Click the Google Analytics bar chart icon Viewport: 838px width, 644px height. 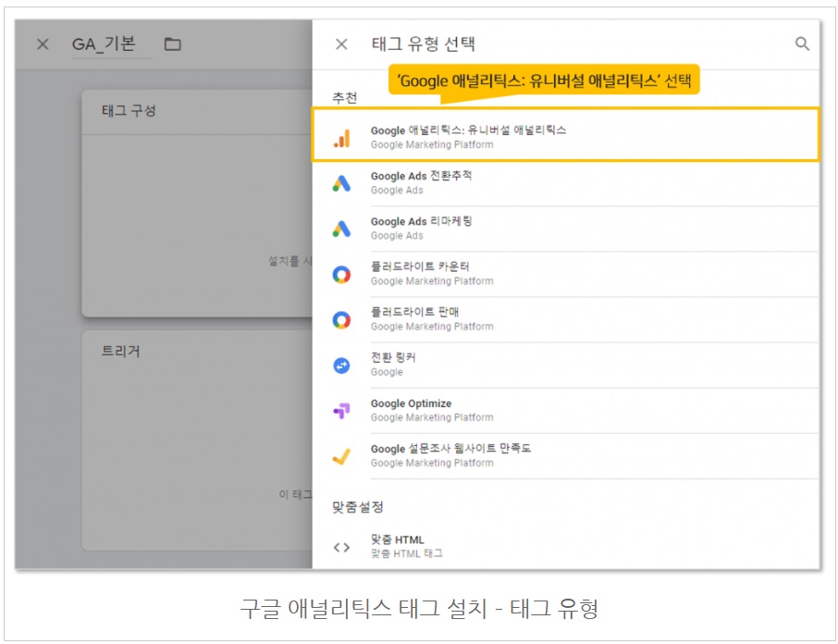pos(342,138)
